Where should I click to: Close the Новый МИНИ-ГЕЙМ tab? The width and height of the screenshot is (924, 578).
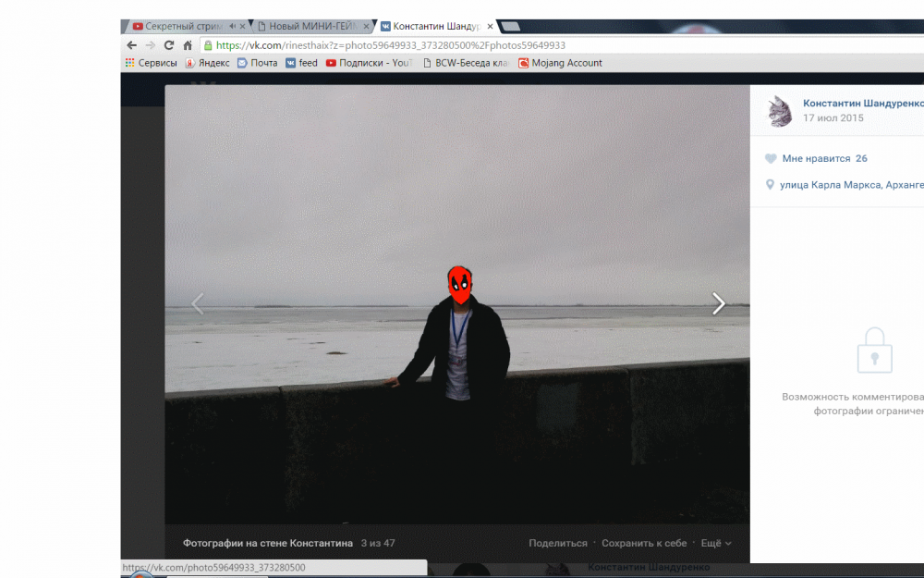pos(366,27)
